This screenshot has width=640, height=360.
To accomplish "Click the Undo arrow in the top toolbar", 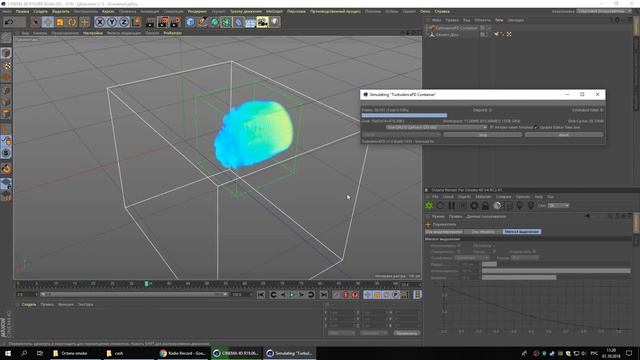I will (x=9, y=22).
